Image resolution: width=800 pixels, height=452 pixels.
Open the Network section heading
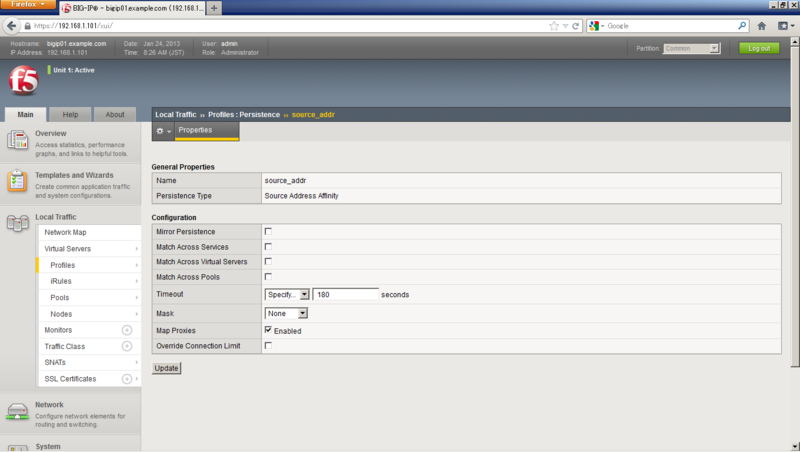pos(49,405)
